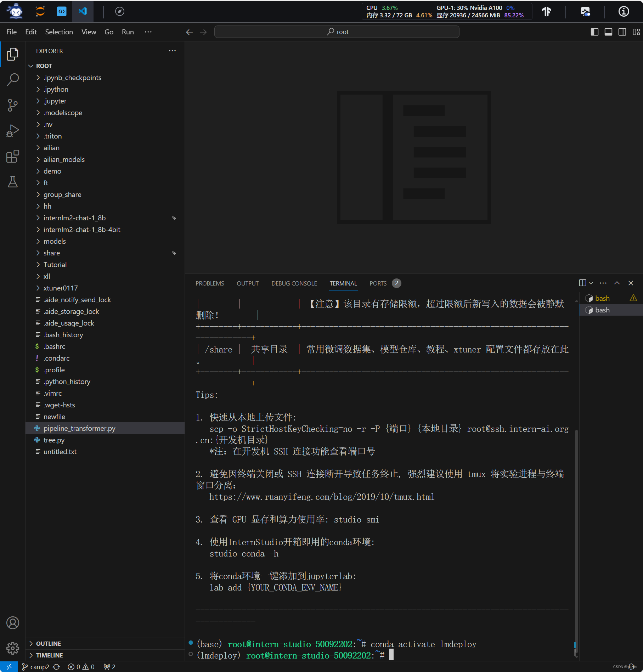Open the Explorer view in activity bar
Viewport: 643px width, 672px height.
[x=13, y=54]
